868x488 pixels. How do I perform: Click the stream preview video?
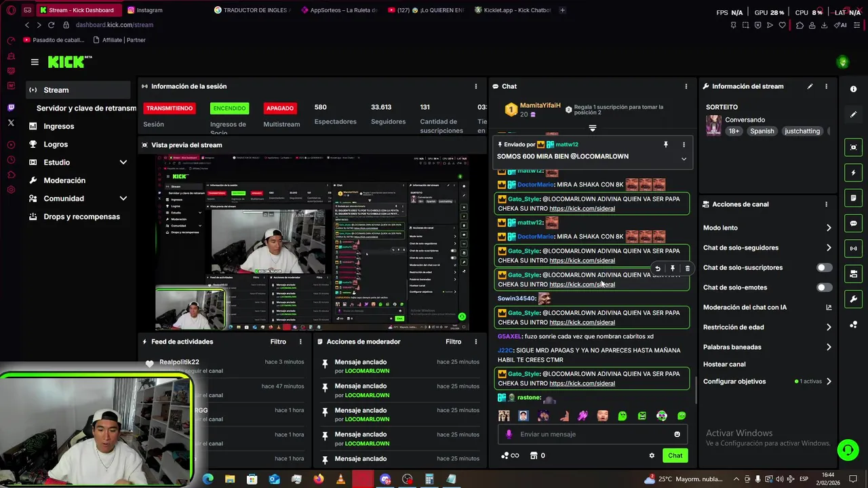312,243
